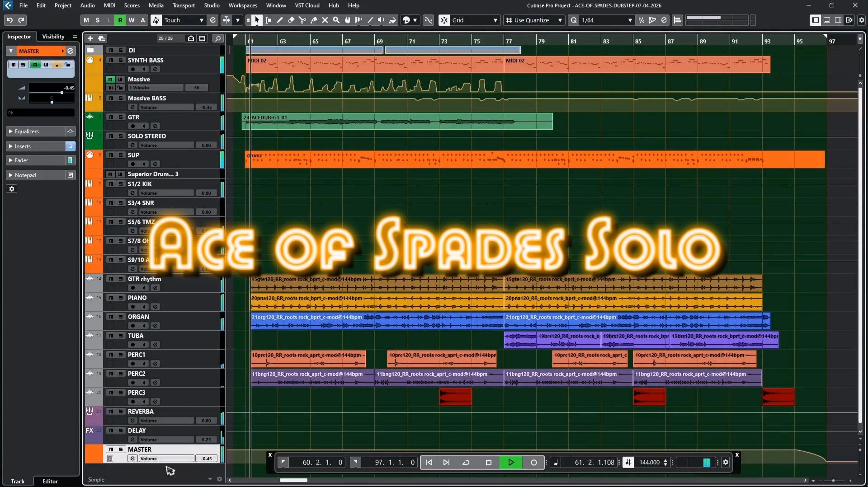Open the 1/64 quantize preset dropdown

[607, 20]
